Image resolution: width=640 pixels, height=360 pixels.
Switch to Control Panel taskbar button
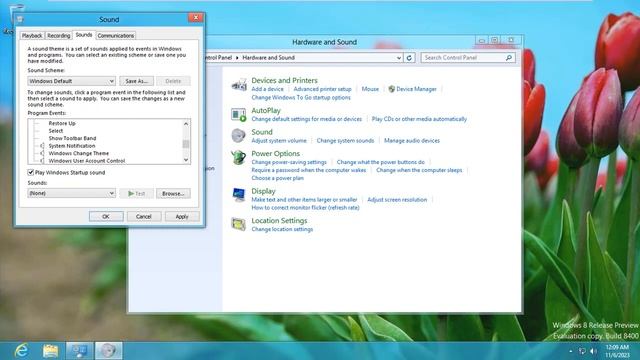pyautogui.click(x=79, y=351)
